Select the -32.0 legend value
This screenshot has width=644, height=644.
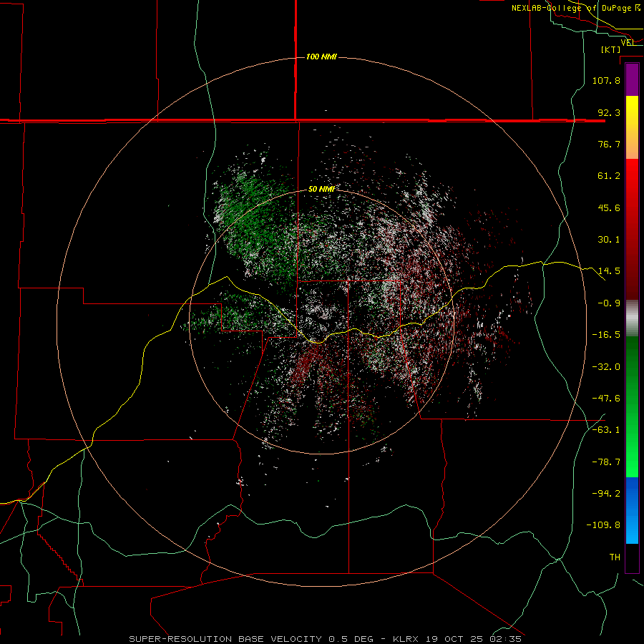click(x=606, y=367)
